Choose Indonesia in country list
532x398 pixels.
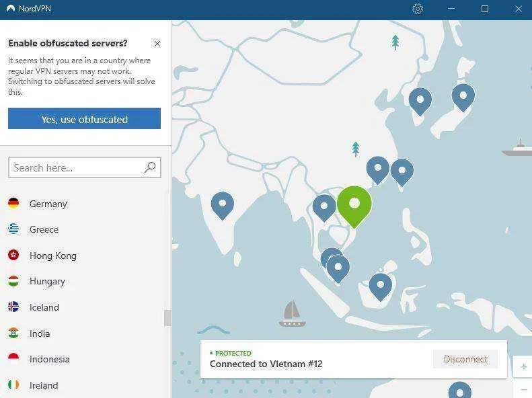click(x=50, y=360)
